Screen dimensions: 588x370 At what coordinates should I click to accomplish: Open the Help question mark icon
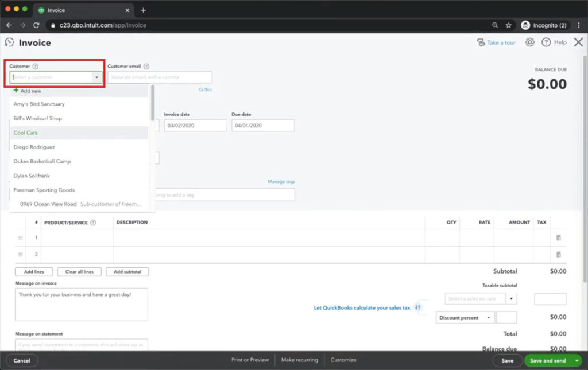coord(546,42)
